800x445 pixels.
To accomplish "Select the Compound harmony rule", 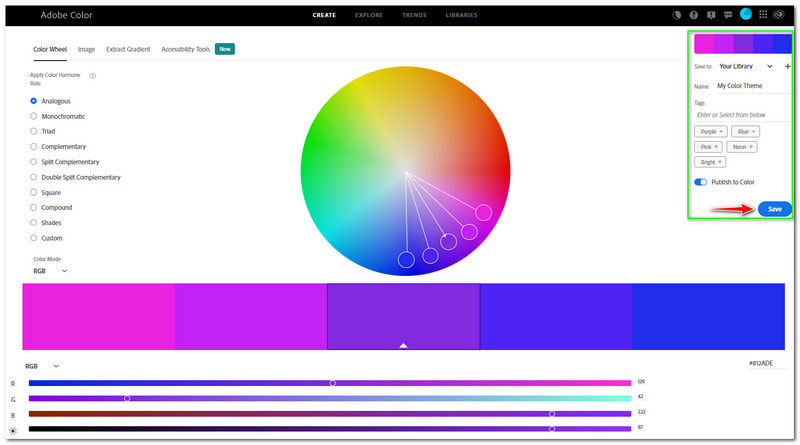I will (x=34, y=207).
